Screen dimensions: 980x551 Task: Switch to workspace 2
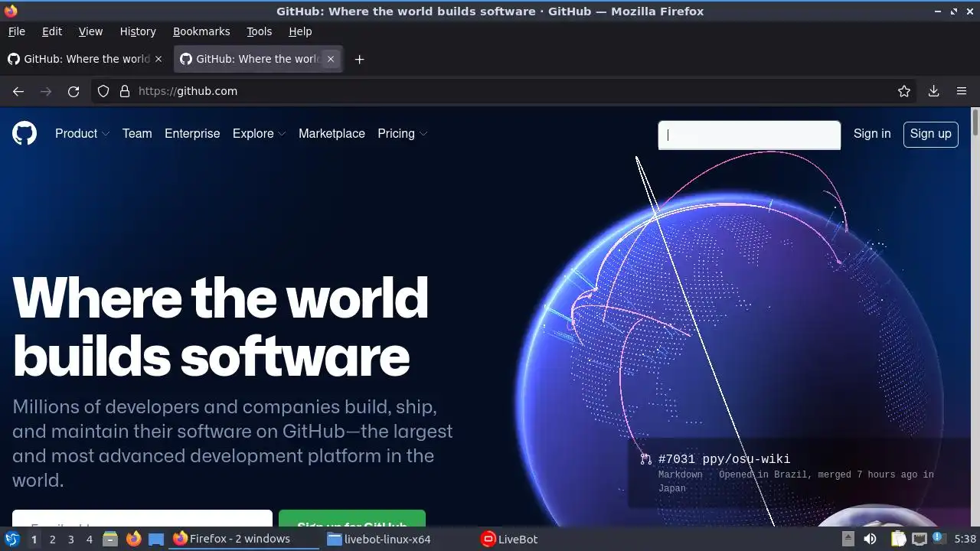(52, 539)
